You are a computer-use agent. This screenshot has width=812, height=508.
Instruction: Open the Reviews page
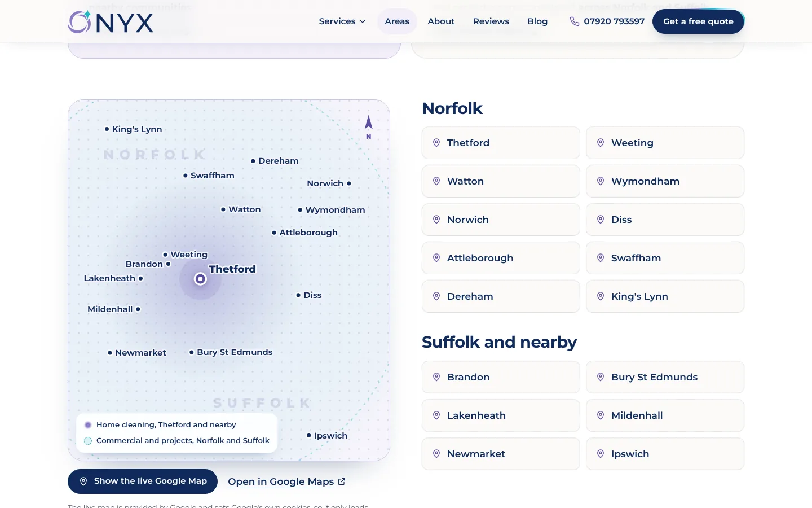click(x=491, y=21)
